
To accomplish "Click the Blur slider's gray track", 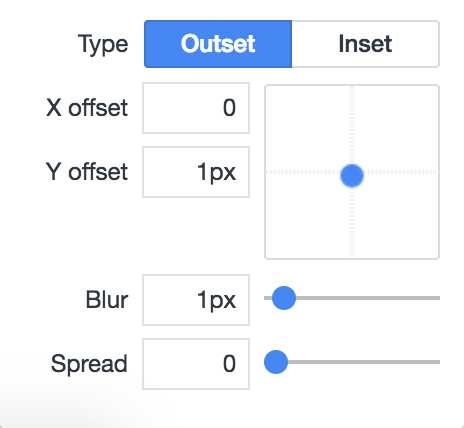I will click(367, 298).
